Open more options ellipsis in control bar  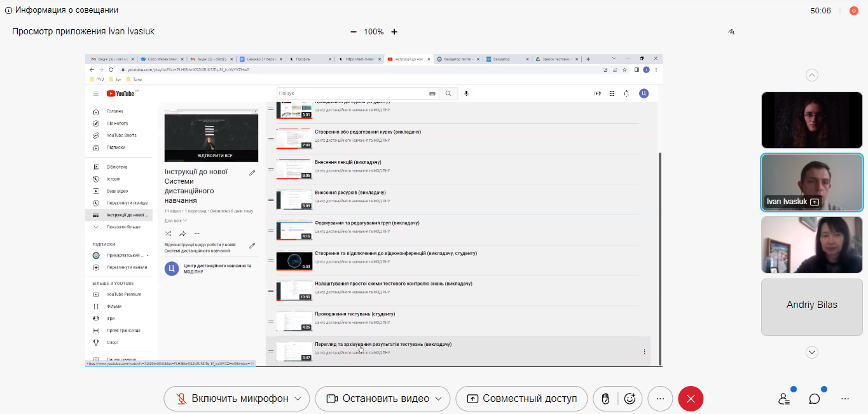point(660,399)
